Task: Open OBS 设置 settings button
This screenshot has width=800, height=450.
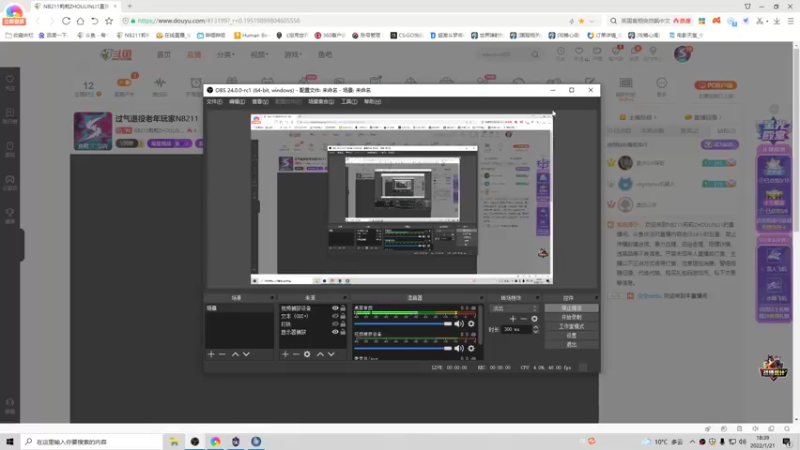Action: click(x=571, y=336)
